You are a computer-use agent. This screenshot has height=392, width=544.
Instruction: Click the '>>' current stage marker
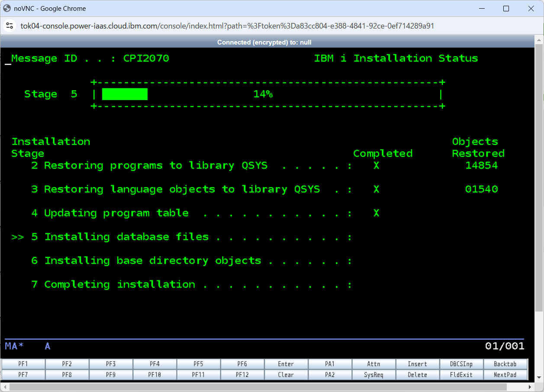18,237
